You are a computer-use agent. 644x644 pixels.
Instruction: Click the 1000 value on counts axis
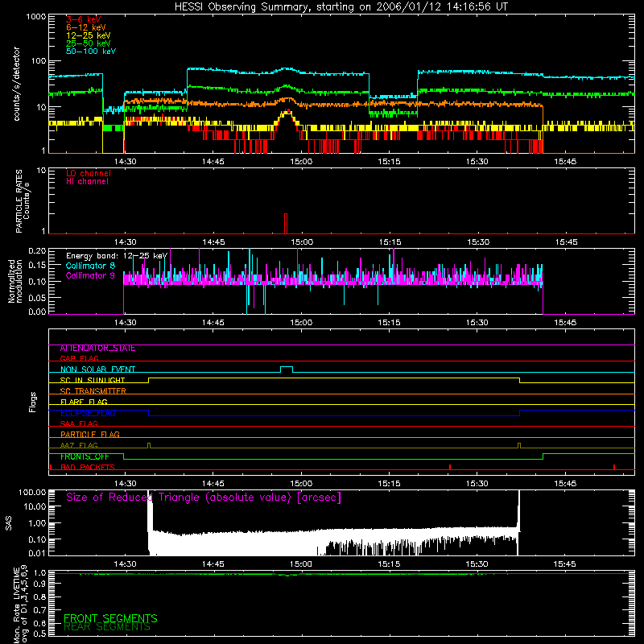[35, 17]
